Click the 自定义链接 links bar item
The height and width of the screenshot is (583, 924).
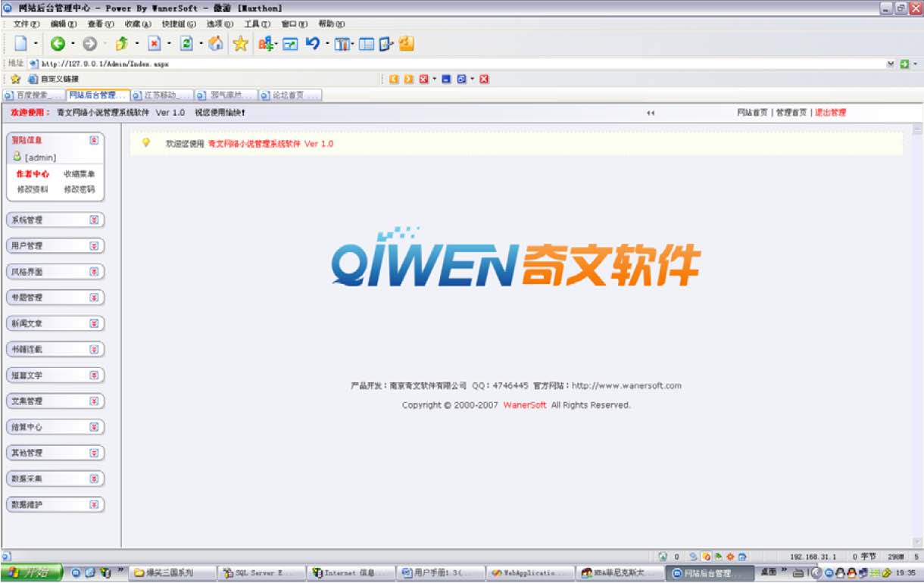click(x=54, y=79)
